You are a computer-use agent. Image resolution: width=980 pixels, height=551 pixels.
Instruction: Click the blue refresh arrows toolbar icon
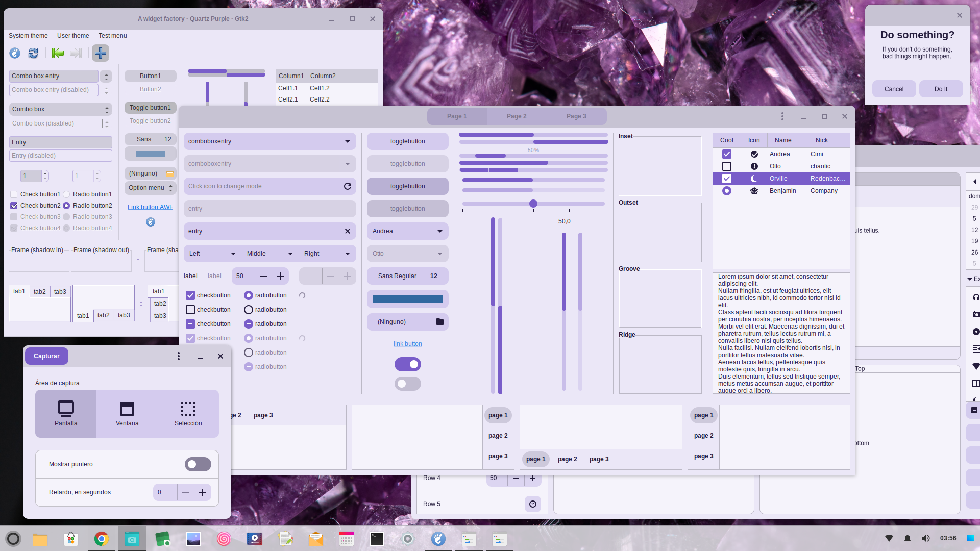pyautogui.click(x=33, y=53)
